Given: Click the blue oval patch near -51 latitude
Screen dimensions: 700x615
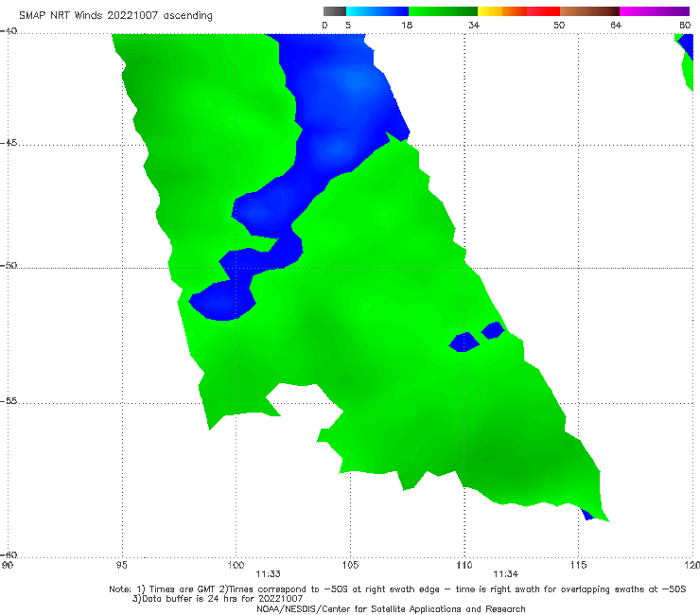Looking at the screenshot, I should (x=222, y=301).
